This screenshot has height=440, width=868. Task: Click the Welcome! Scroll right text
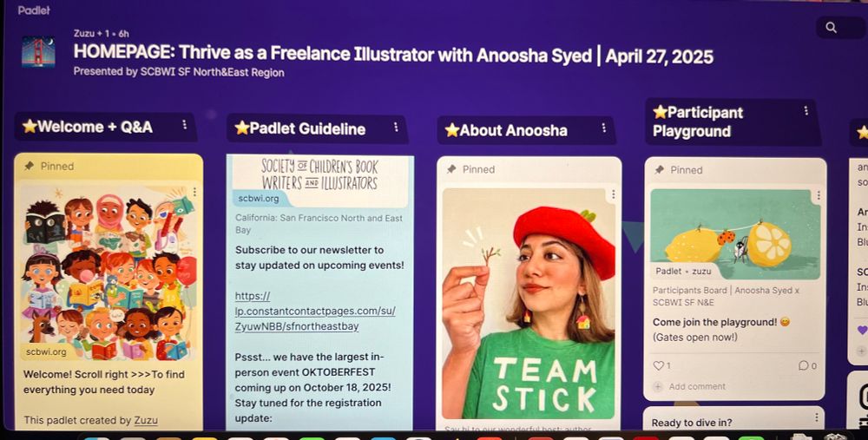[x=104, y=382]
